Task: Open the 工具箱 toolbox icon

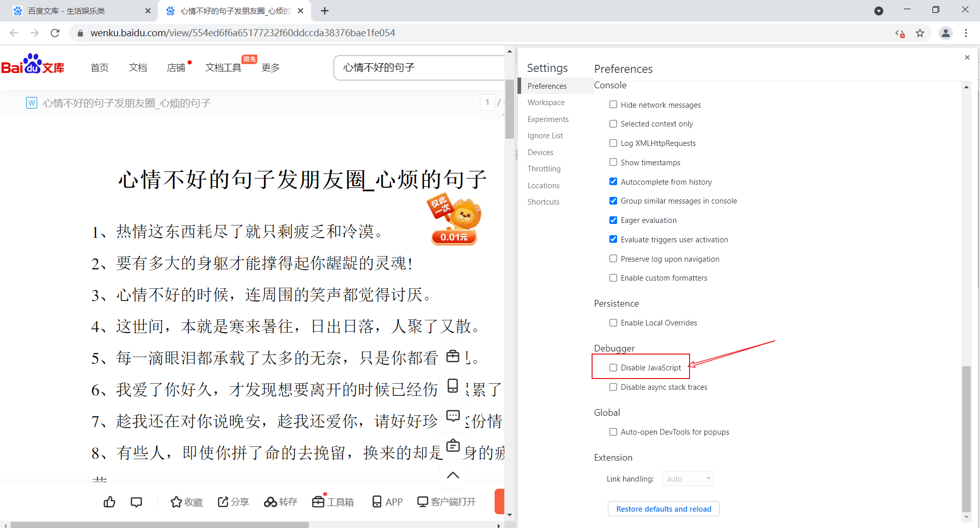Action: coord(332,501)
